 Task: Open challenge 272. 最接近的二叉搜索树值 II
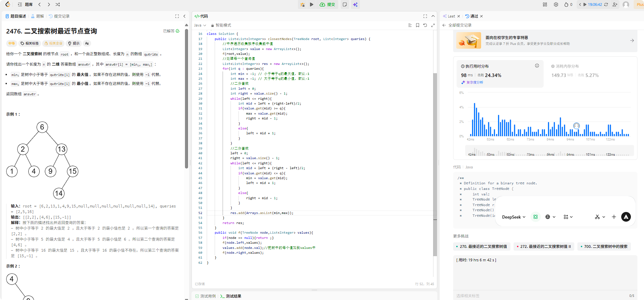[544, 246]
